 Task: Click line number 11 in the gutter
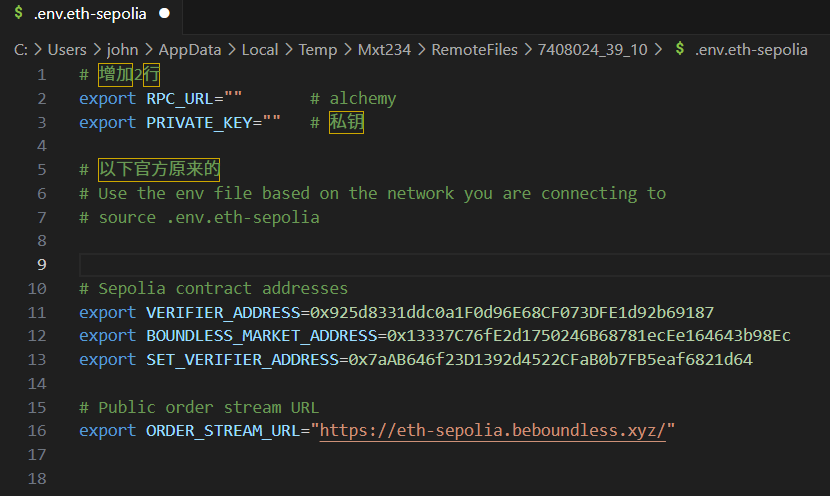37,312
